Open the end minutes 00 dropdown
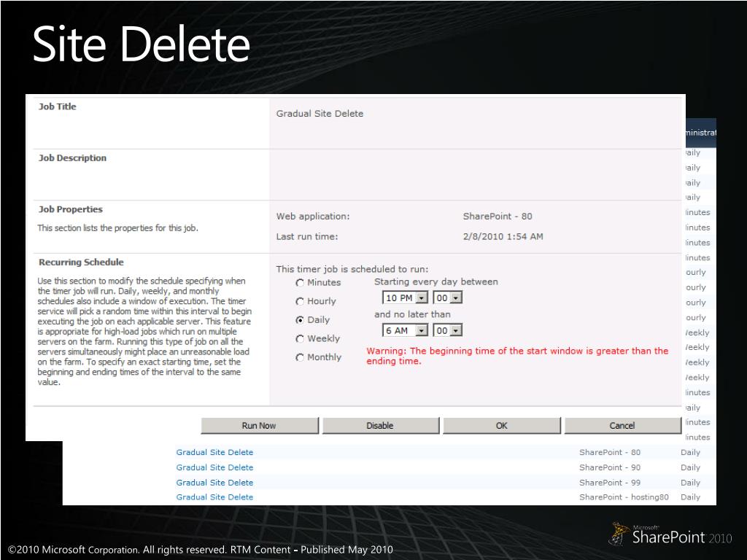 [x=447, y=330]
